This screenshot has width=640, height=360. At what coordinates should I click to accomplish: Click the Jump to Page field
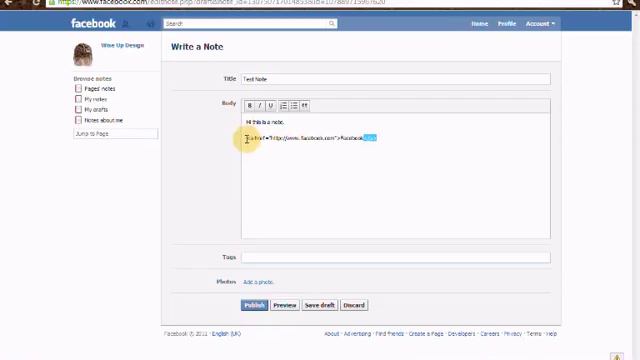(x=116, y=133)
